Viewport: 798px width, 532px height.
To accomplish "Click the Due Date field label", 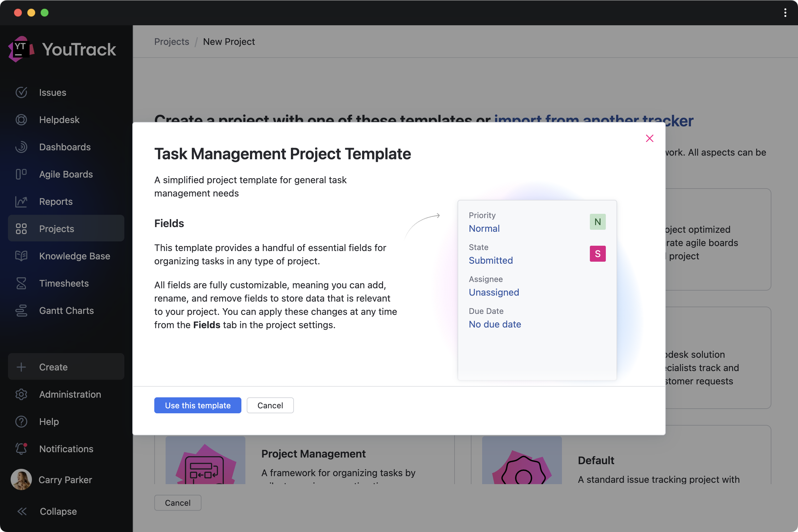I will tap(486, 311).
